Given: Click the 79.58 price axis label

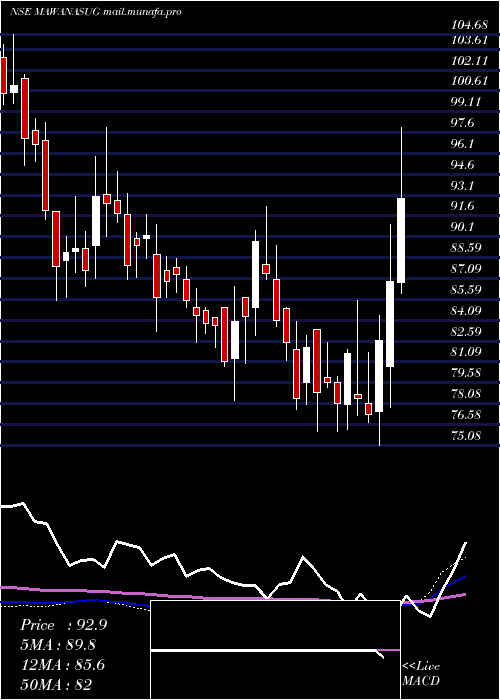Looking at the screenshot, I should point(467,372).
